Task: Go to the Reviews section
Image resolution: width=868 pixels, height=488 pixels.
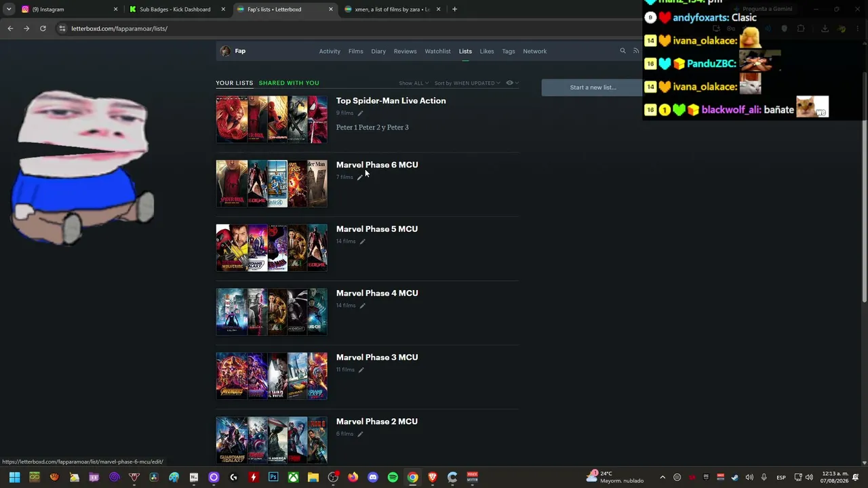Action: 405,52
